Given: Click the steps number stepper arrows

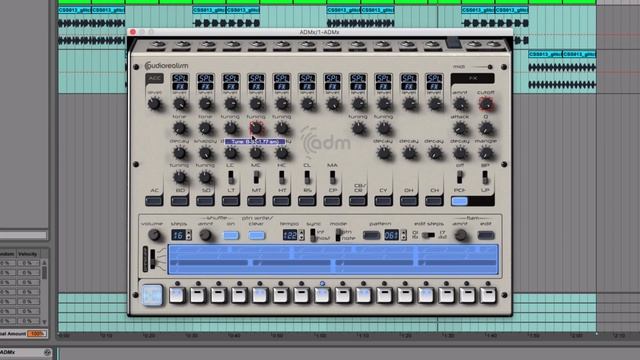Looking at the screenshot, I should (189, 235).
